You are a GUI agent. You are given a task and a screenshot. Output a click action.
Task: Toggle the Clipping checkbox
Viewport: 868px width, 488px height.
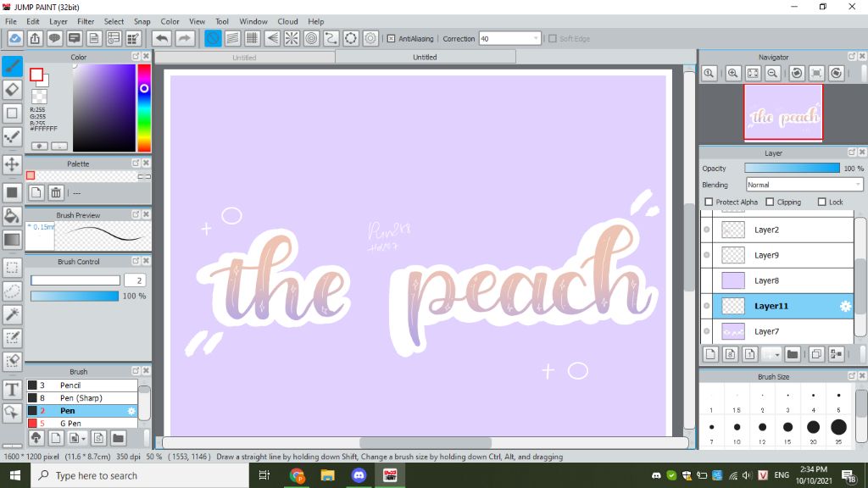(x=770, y=202)
